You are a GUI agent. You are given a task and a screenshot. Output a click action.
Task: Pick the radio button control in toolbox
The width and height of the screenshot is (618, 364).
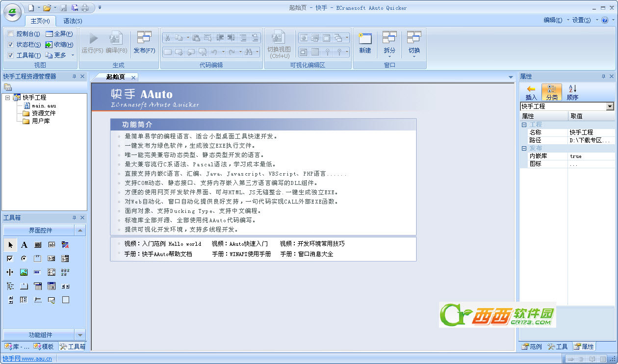click(x=24, y=259)
